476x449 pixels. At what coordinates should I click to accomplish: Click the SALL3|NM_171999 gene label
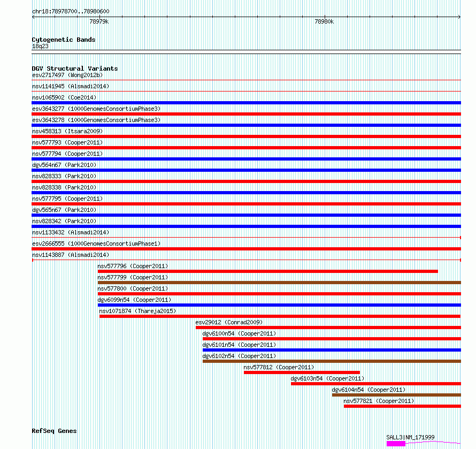point(410,437)
